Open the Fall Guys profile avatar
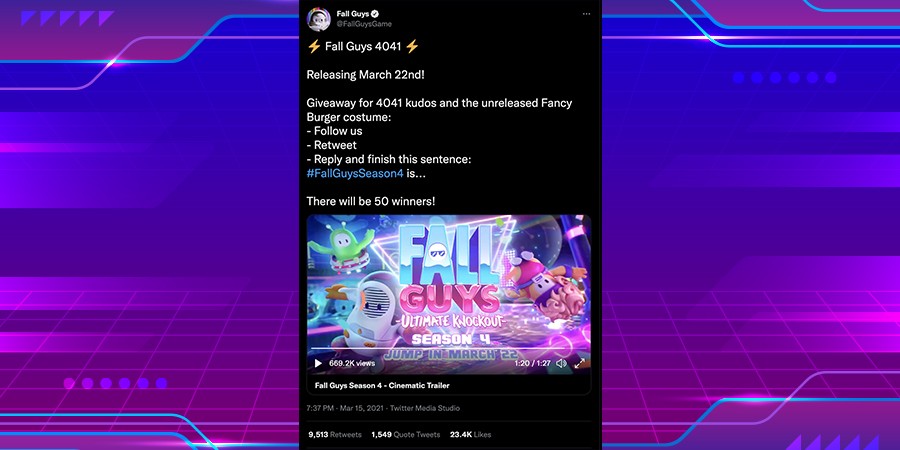Screen dimensions: 900x450 point(319,19)
